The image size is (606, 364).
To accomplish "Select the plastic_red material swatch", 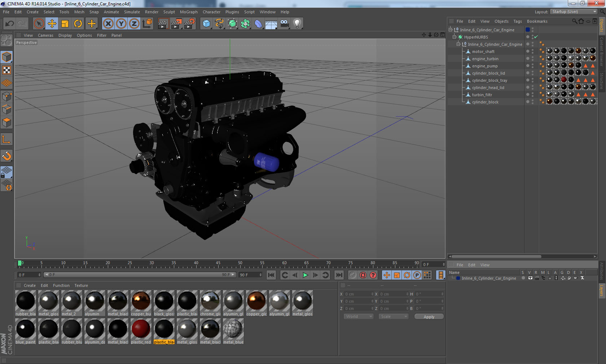I will coord(141,331).
